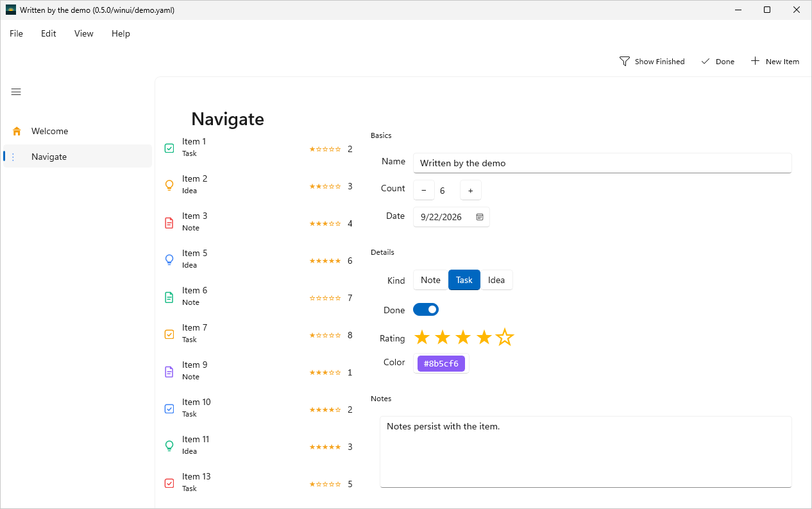Image resolution: width=812 pixels, height=509 pixels.
Task: Maximize the application window
Action: [x=767, y=10]
